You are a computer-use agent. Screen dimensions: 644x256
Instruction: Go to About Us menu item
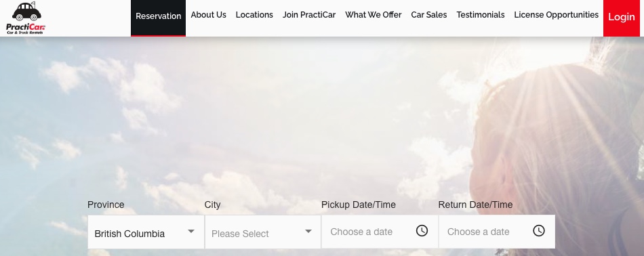pyautogui.click(x=208, y=15)
